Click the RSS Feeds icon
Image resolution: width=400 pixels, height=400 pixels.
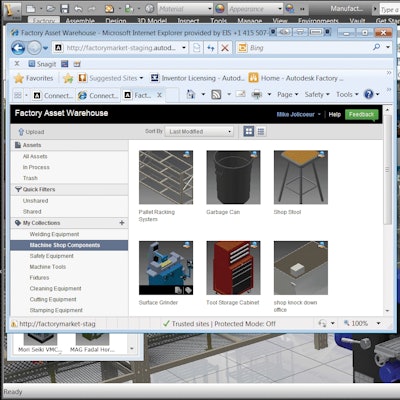[216, 95]
